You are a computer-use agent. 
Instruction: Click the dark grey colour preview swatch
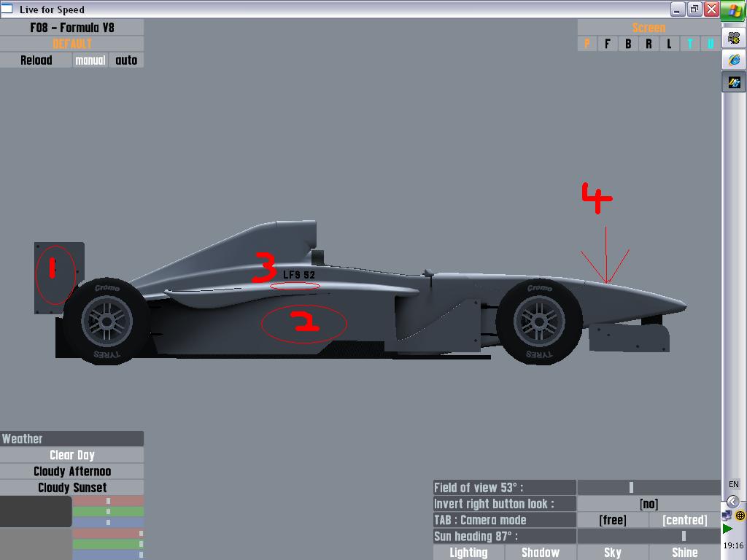36,511
